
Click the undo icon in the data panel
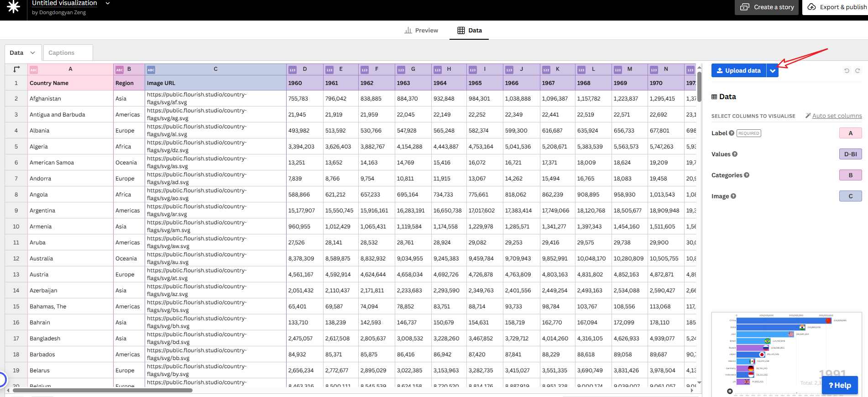click(847, 70)
